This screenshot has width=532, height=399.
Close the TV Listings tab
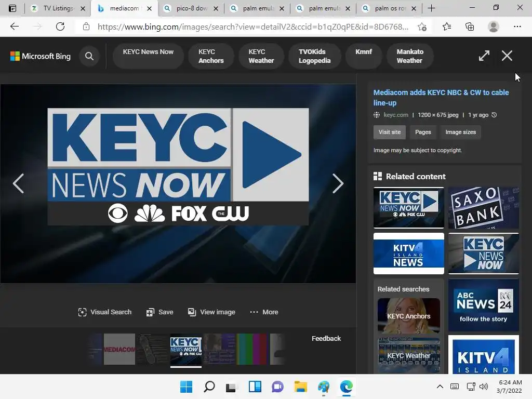pos(83,8)
